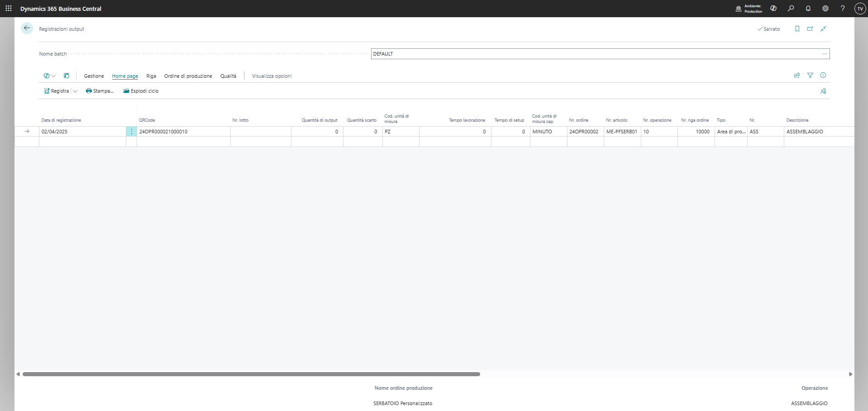The image size is (868, 411).
Task: Click the Stampa button
Action: pos(100,91)
